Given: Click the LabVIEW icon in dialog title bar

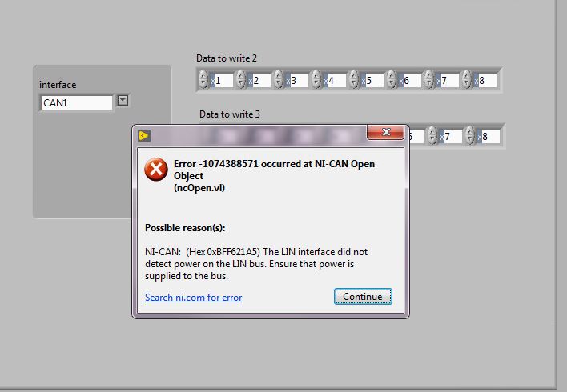Looking at the screenshot, I should 144,136.
